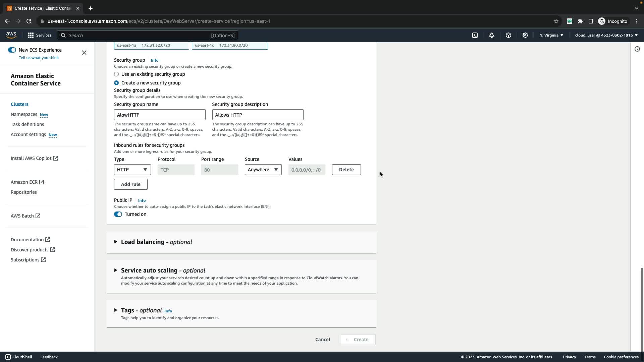
Task: Click the Security group name field
Action: point(160,115)
